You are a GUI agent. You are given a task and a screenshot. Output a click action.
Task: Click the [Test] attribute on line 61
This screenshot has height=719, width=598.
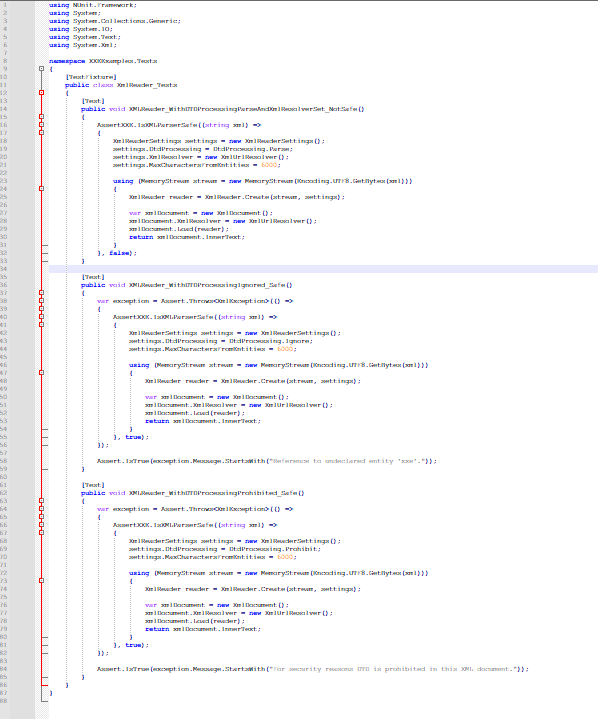pos(93,485)
